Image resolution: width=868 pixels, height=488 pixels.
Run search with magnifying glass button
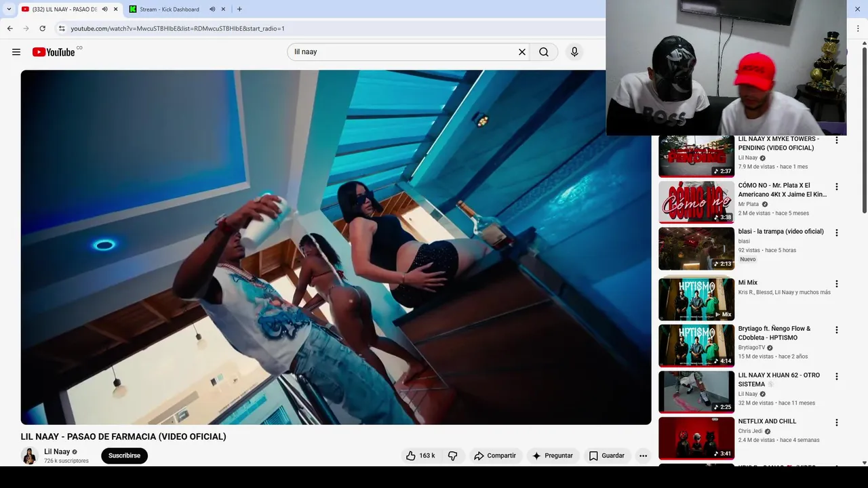click(x=544, y=52)
